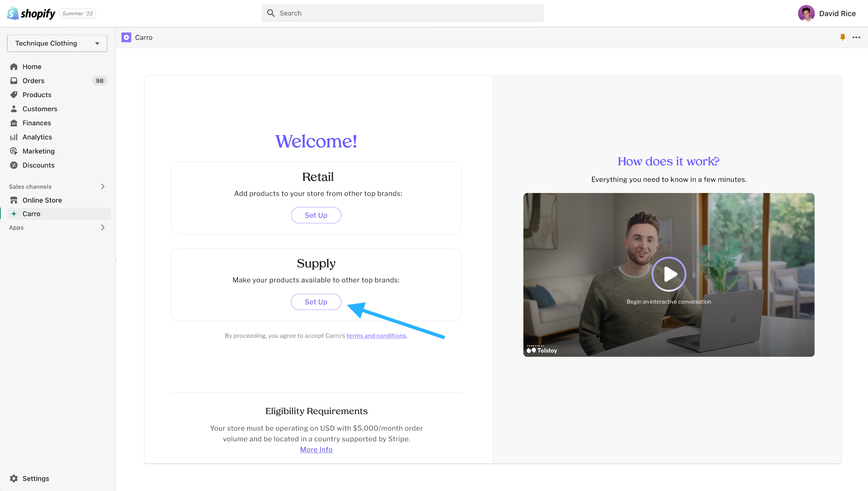Viewport: 868px width, 491px height.
Task: Click the Discounts badge icon
Action: [14, 165]
